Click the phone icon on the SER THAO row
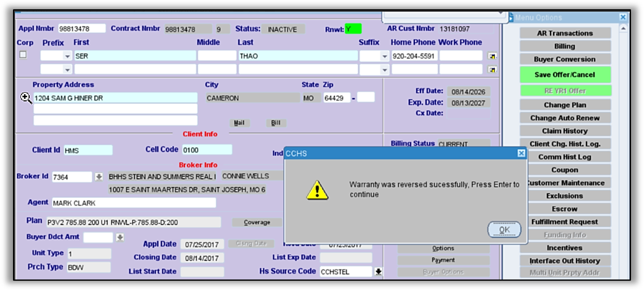The height and width of the screenshot is (290, 644). [x=492, y=56]
